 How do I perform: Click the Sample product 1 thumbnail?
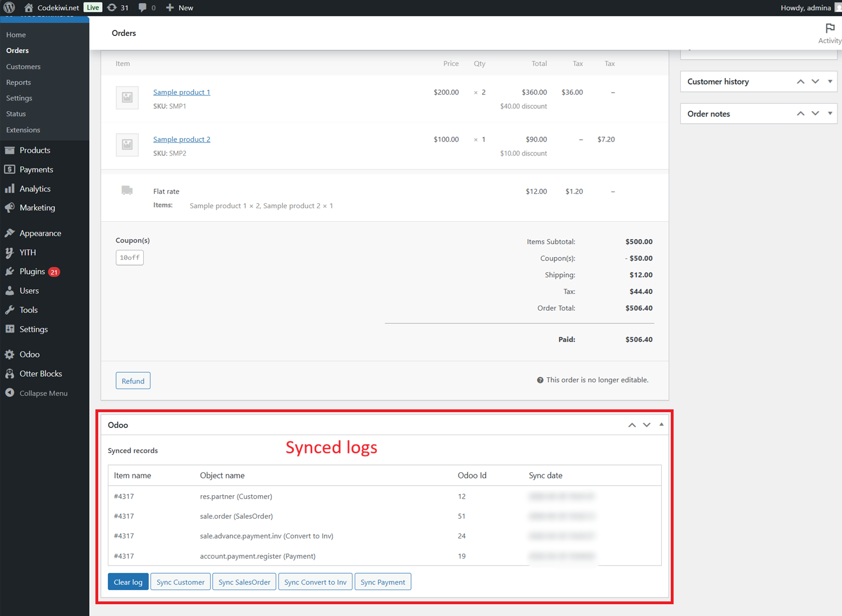click(x=127, y=97)
